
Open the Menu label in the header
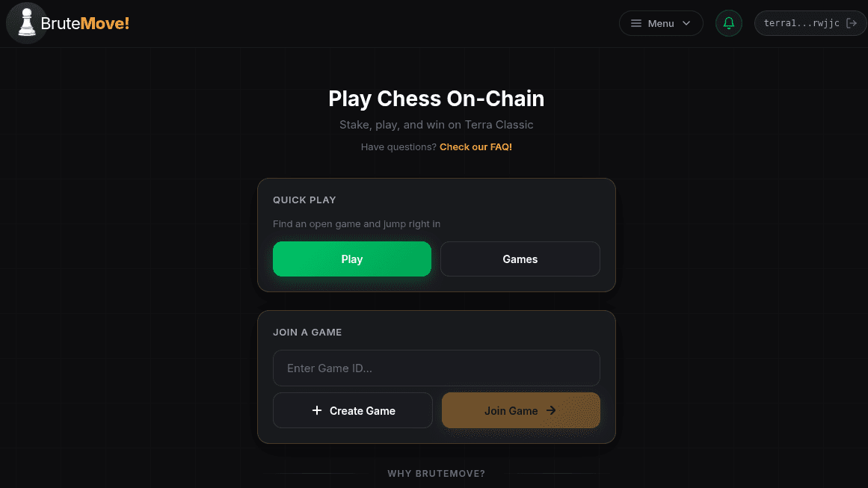(661, 23)
